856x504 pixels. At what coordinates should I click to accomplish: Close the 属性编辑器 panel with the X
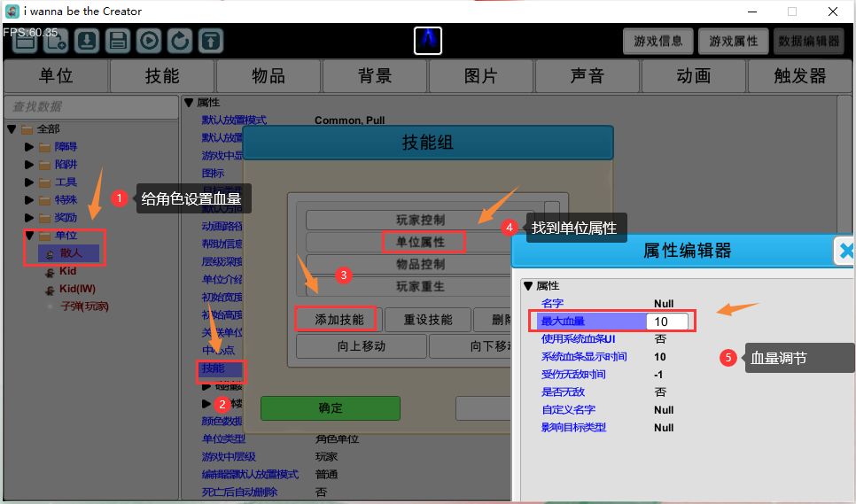pyautogui.click(x=845, y=251)
